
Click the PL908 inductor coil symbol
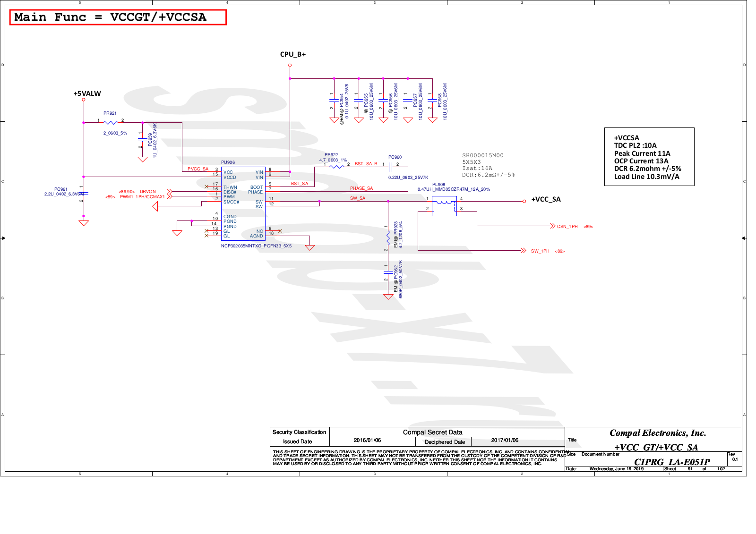click(444, 206)
